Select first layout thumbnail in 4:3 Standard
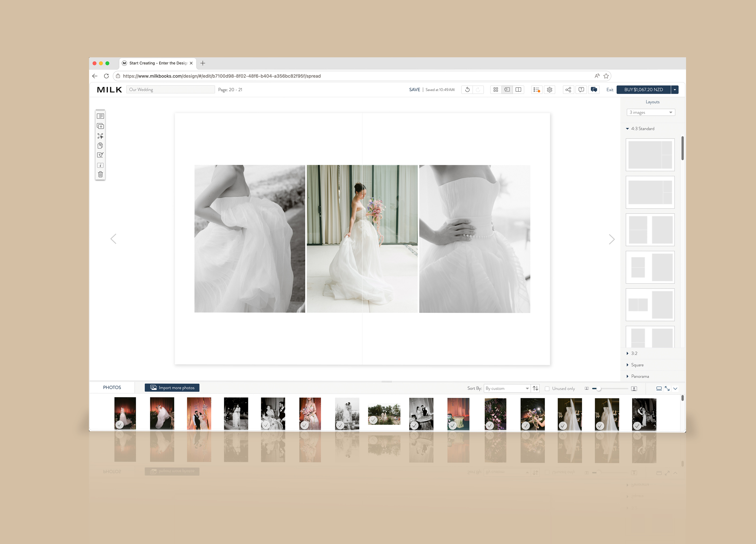Viewport: 756px width, 544px height. pos(650,155)
